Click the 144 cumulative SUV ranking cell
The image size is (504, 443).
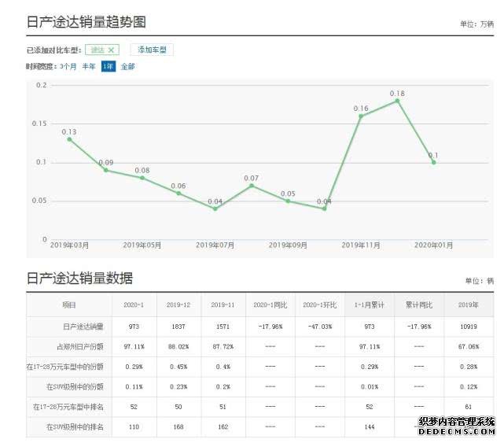tap(370, 427)
